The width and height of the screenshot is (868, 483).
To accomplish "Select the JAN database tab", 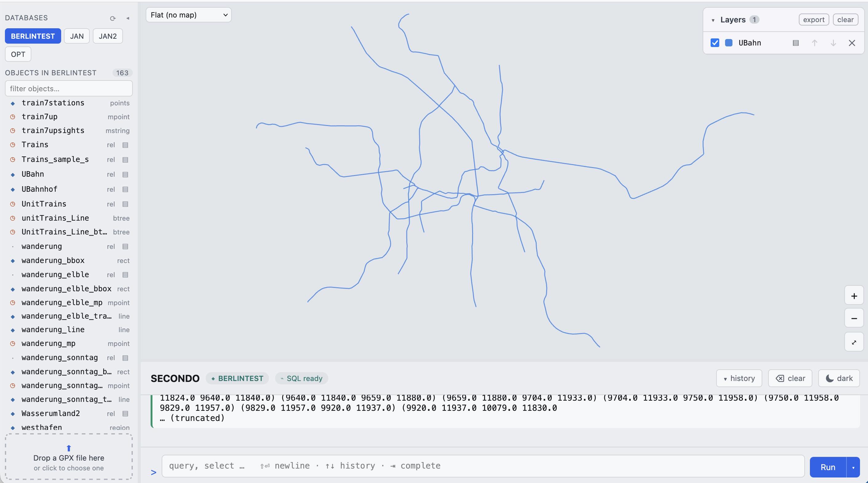I will coord(77,36).
